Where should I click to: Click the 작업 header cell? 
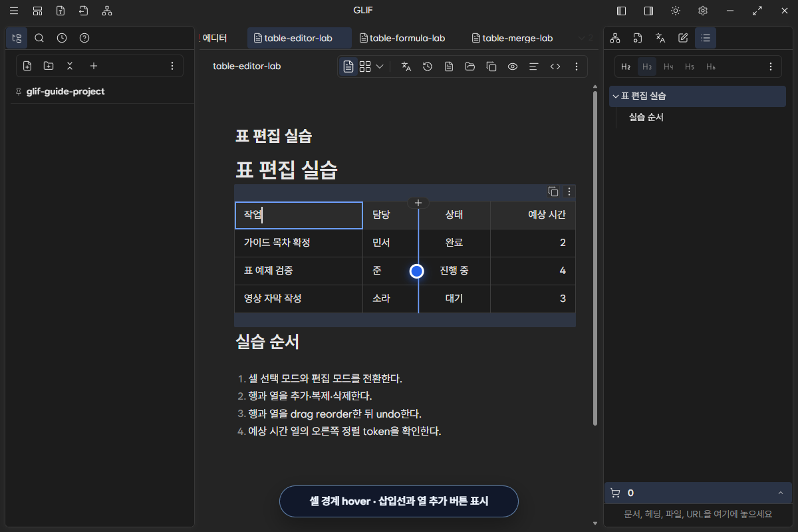coord(299,215)
